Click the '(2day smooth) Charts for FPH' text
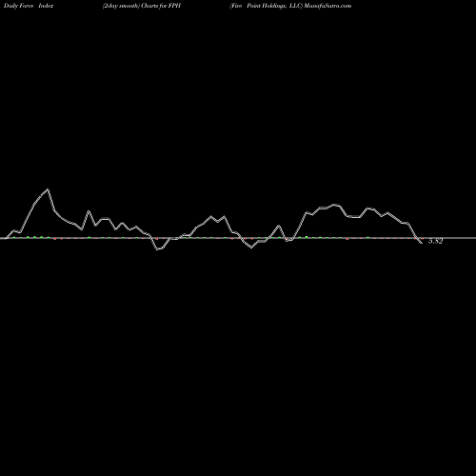 point(142,6)
